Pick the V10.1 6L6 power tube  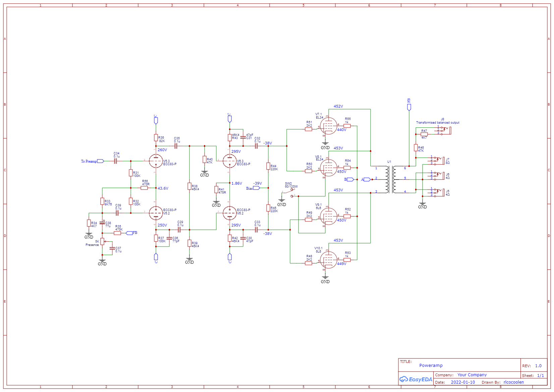coord(328,260)
